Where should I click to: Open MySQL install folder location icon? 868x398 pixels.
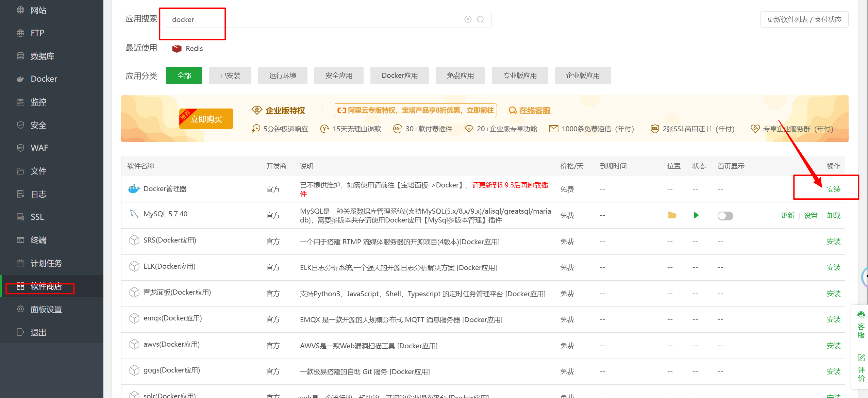point(672,215)
